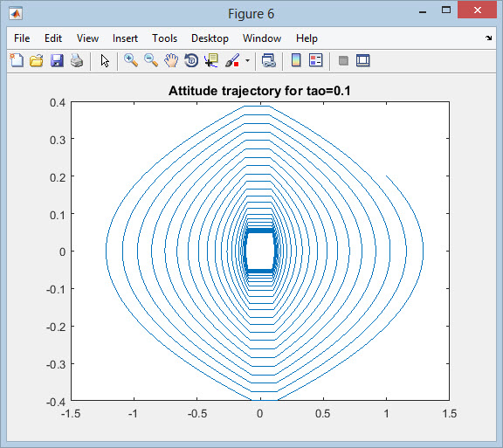This screenshot has height=448, width=503.
Task: Insert Legend using toolbar icon
Action: click(x=316, y=60)
